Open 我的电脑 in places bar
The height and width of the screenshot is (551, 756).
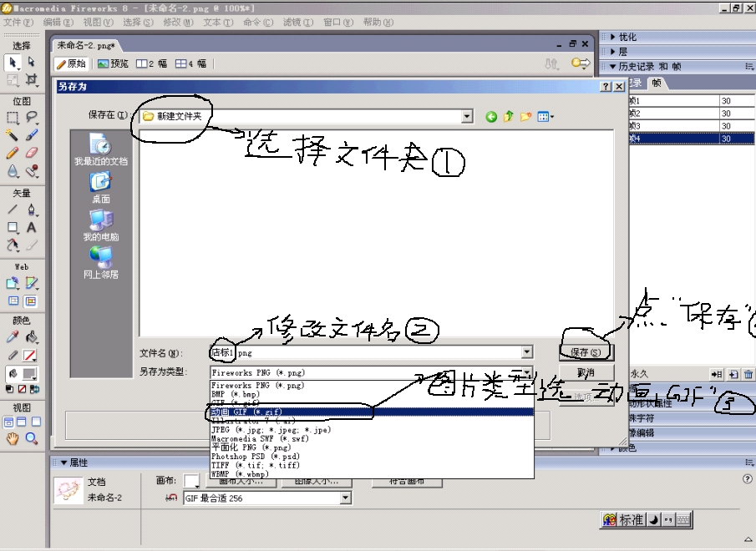click(x=101, y=225)
